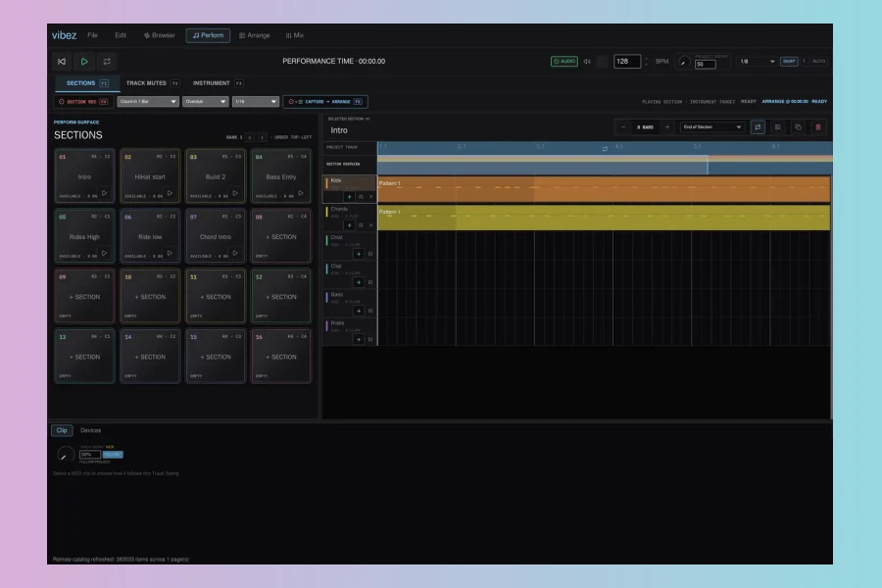The height and width of the screenshot is (588, 882).
Task: Switch to the Browser view
Action: pyautogui.click(x=159, y=35)
